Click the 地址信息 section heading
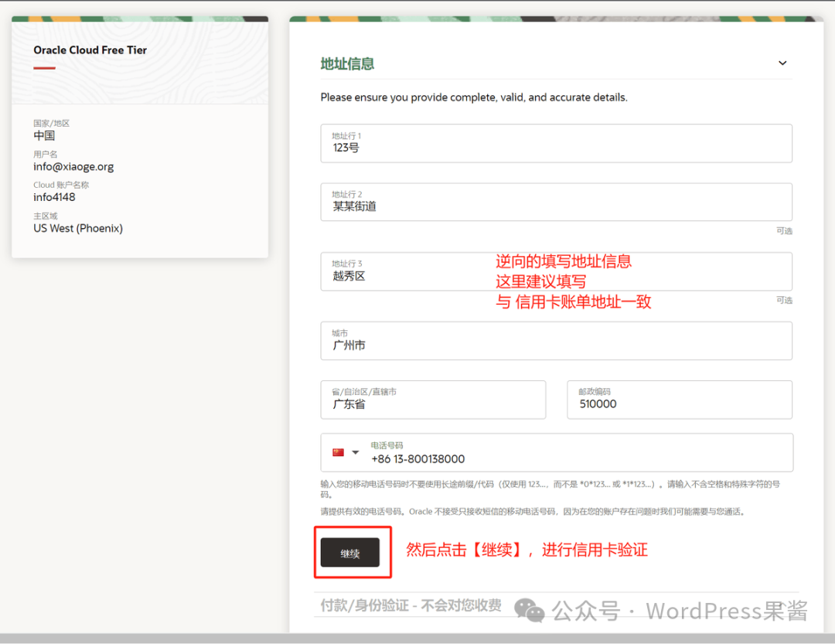 pos(347,64)
